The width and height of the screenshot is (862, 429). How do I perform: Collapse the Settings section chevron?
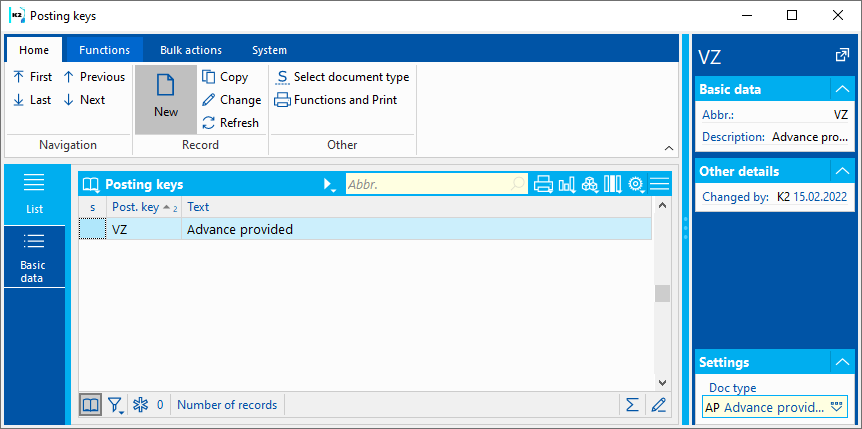pos(841,362)
